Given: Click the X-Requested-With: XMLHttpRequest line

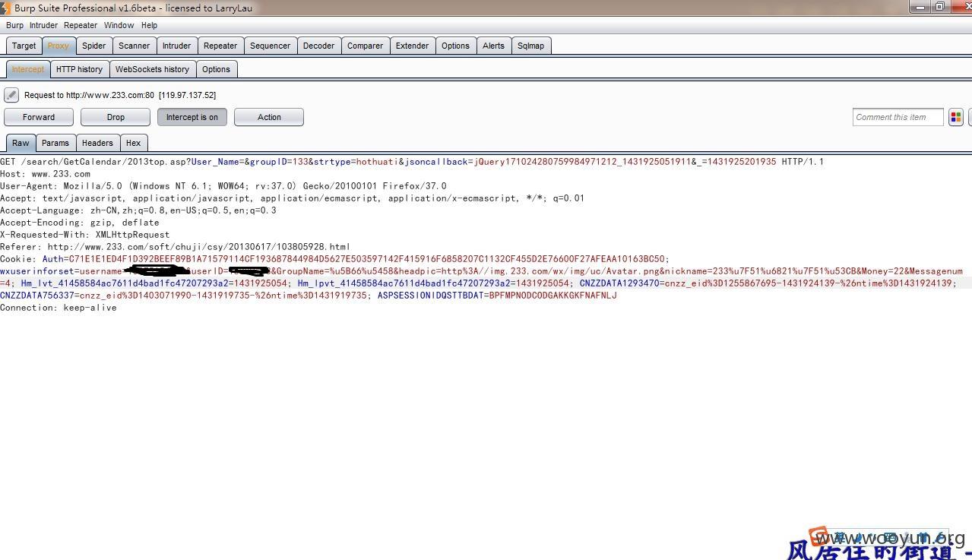Looking at the screenshot, I should coord(85,235).
